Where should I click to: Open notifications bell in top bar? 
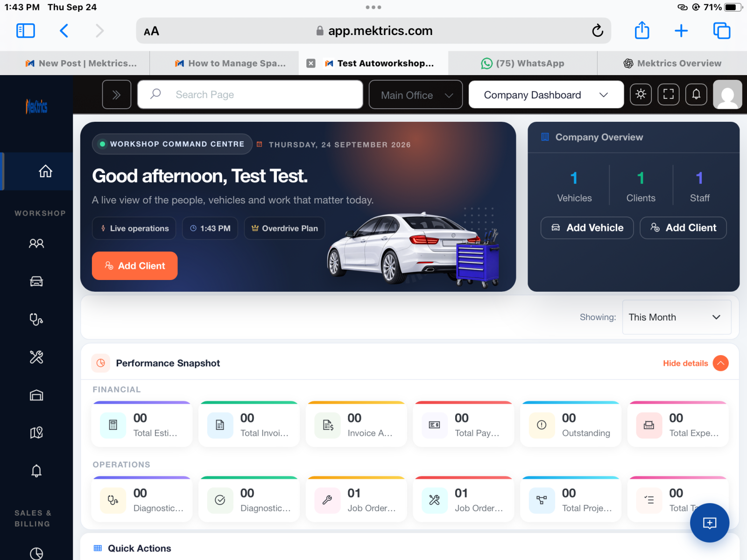pos(696,94)
